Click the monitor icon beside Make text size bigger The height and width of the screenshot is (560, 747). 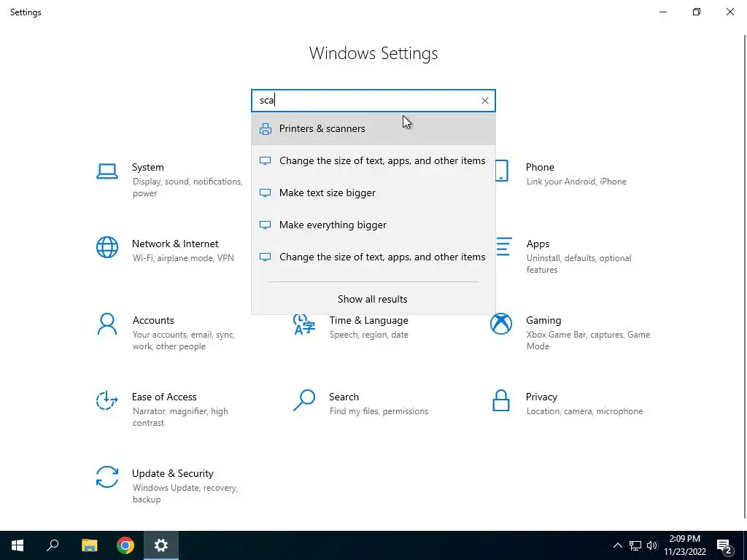click(265, 192)
